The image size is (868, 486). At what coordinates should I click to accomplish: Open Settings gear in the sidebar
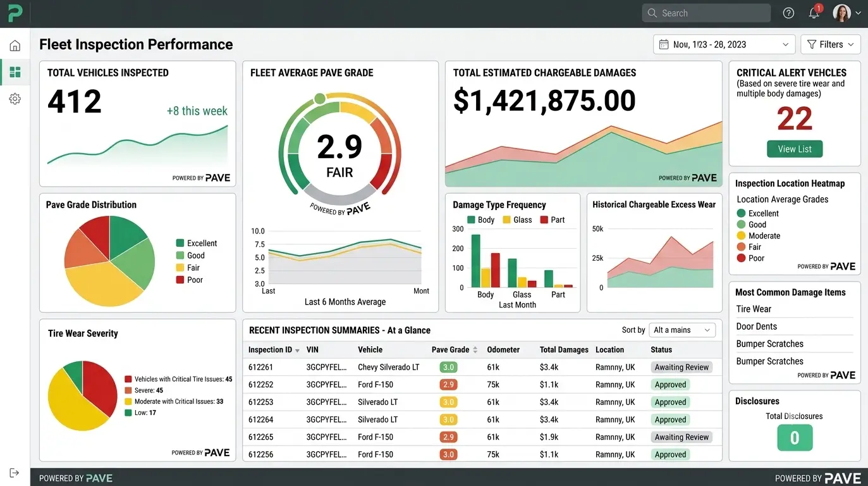(15, 99)
